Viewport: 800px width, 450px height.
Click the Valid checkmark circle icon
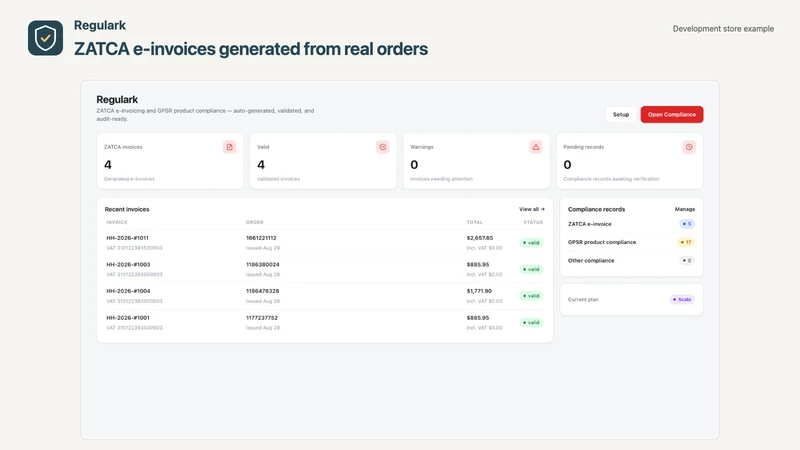point(383,147)
